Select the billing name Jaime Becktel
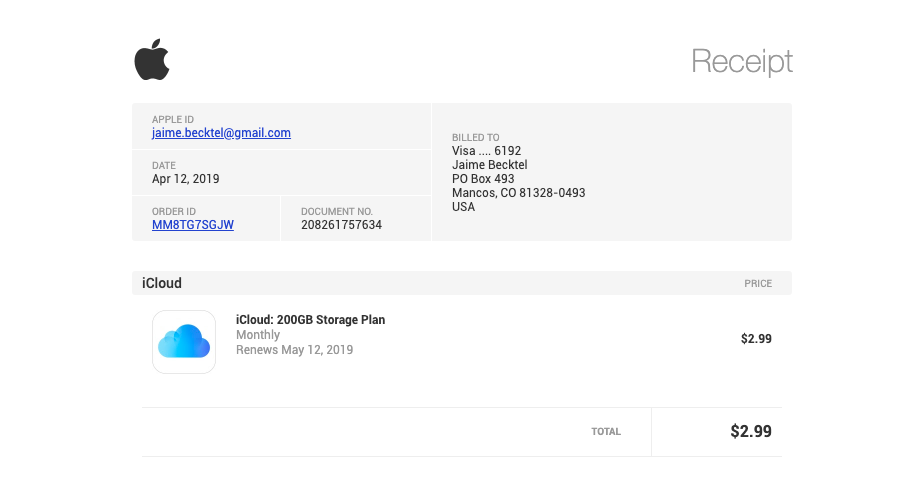The image size is (912, 499). click(x=490, y=165)
